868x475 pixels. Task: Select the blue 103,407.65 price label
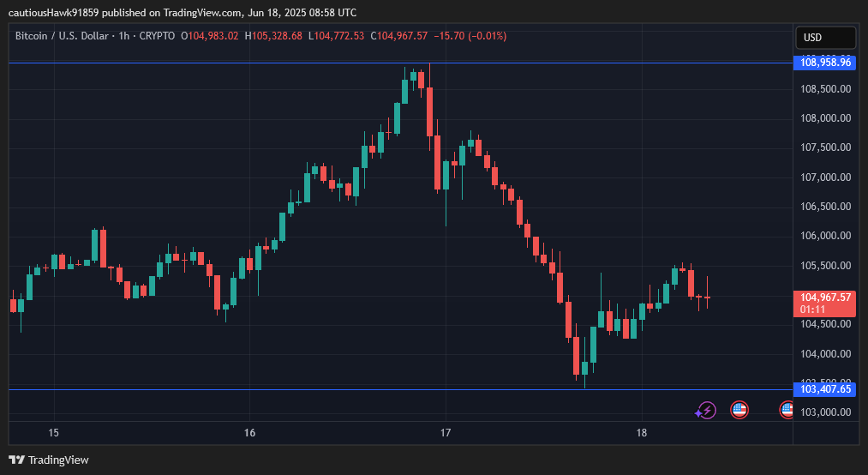click(826, 389)
